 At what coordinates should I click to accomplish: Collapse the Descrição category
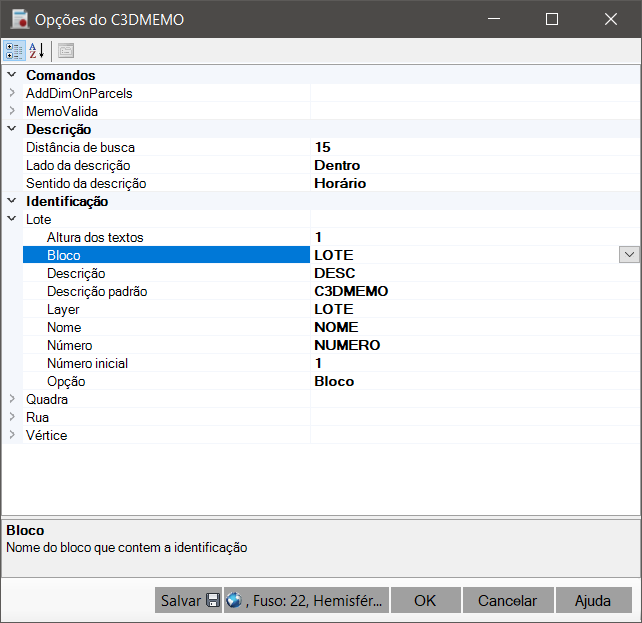[12, 129]
